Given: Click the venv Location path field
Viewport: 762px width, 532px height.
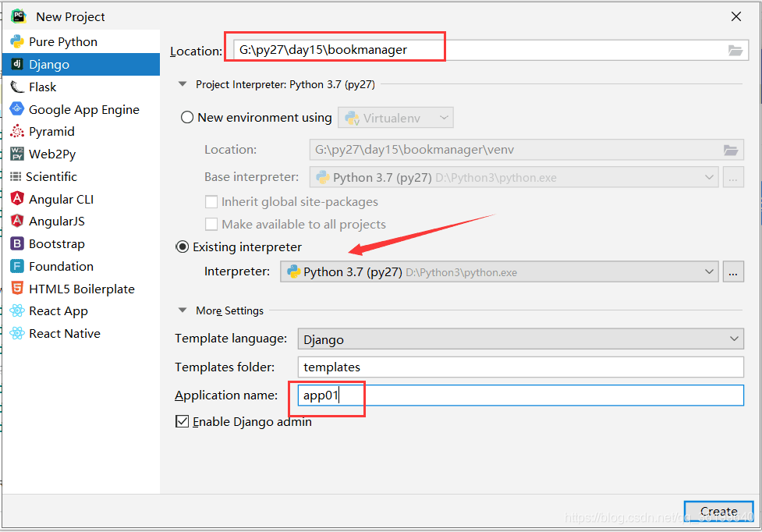Looking at the screenshot, I should pos(526,150).
